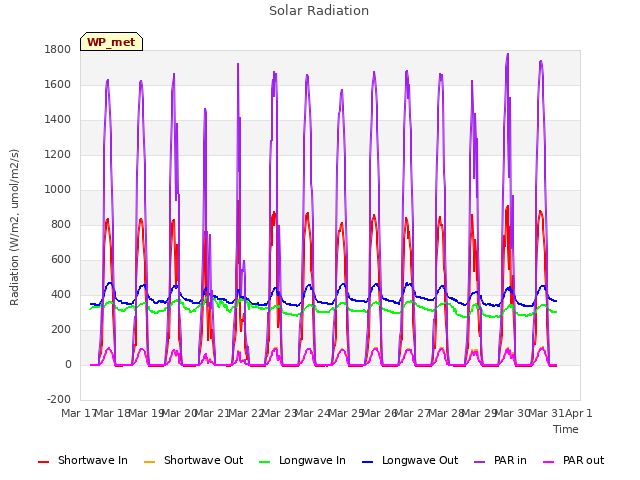Click the 400 y-axis tick label
Screen dimensions: 640x480
[61, 294]
